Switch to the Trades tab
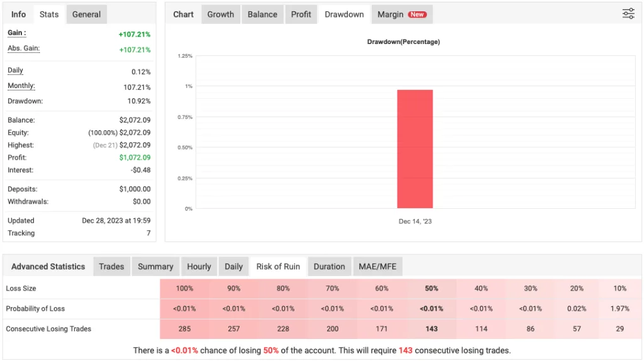 pyautogui.click(x=111, y=267)
